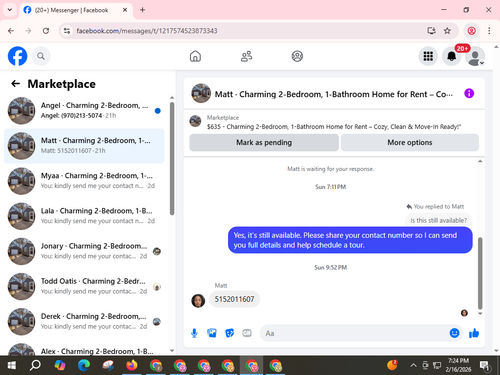The width and height of the screenshot is (500, 375).
Task: Open the Chrome profile icon
Action: coord(471,31)
